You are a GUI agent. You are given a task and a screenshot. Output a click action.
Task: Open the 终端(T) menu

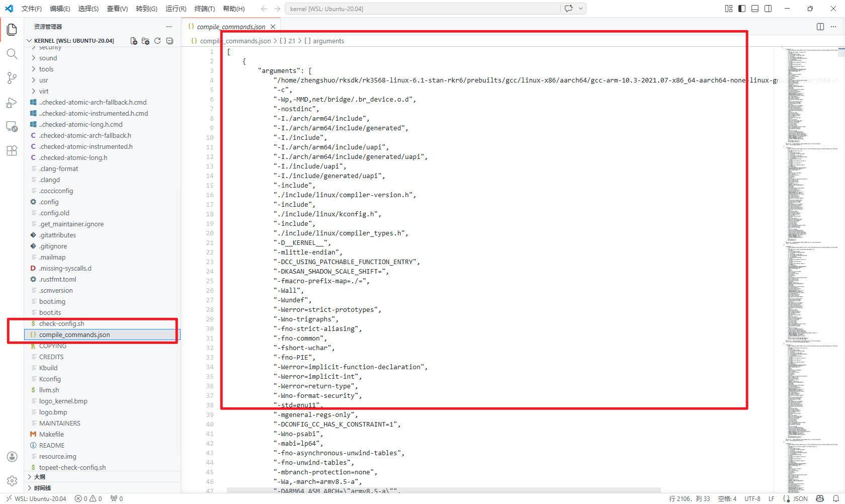point(205,9)
